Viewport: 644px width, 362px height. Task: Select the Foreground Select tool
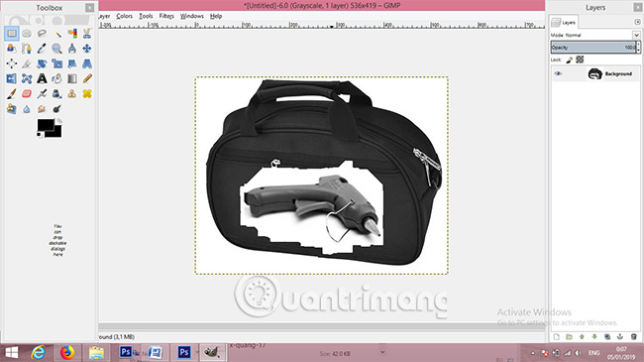point(12,49)
